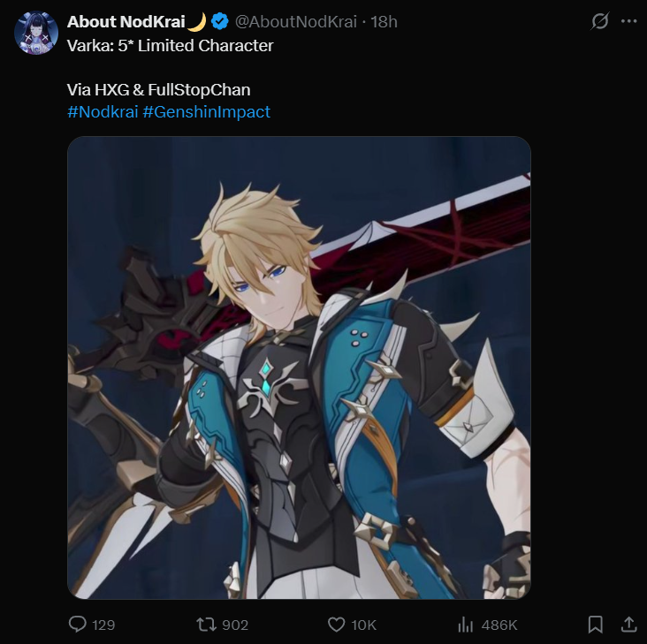The image size is (647, 644).
Task: Open view analytics bar chart icon
Action: (x=465, y=625)
